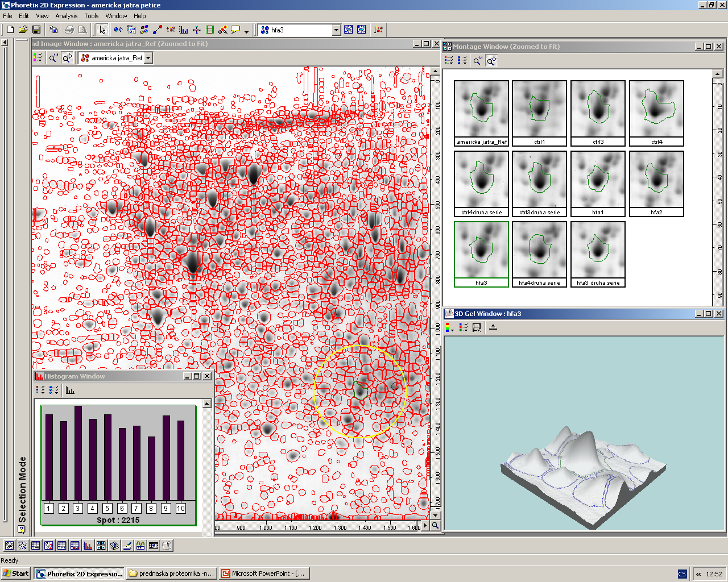728x582 pixels.
Task: Save with the floppy disk icon
Action: pos(36,30)
